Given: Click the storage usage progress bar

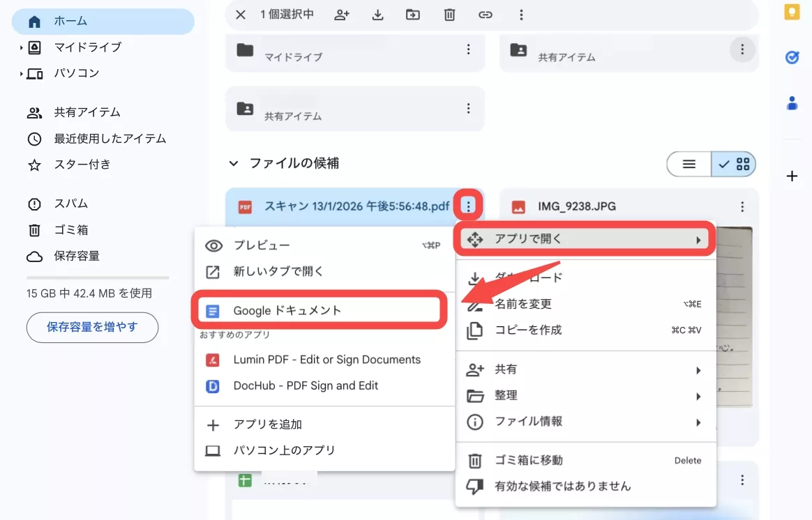Looking at the screenshot, I should (x=98, y=277).
